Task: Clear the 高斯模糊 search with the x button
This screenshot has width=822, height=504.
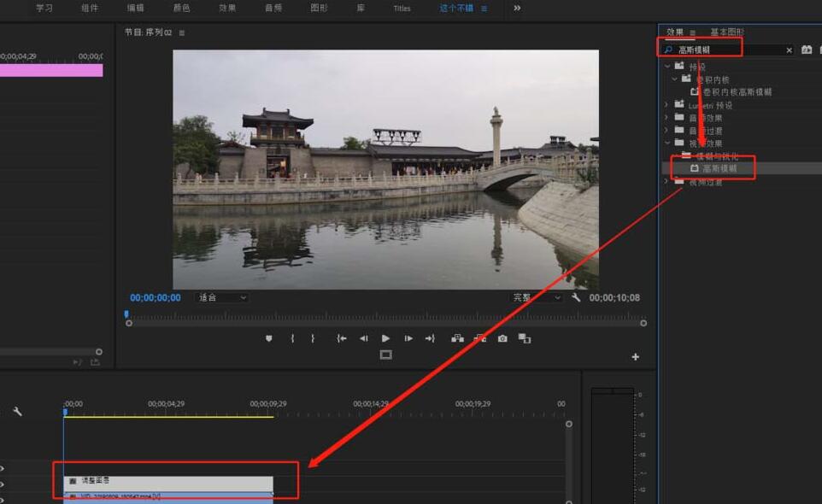Action: click(789, 50)
